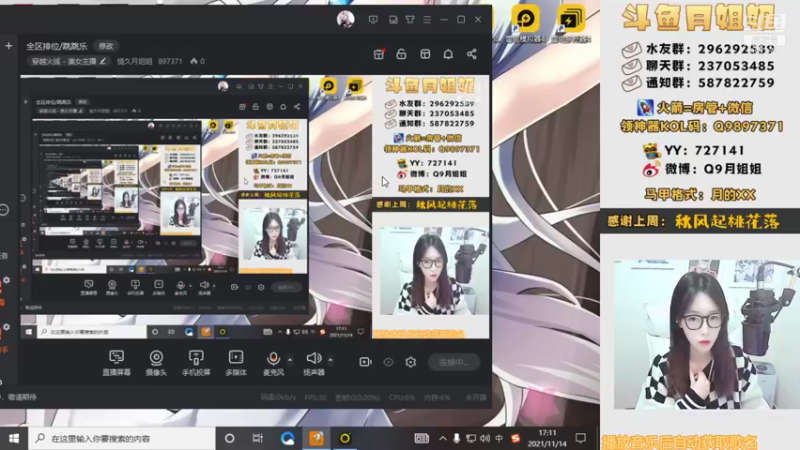Viewport: 800px width, 450px height.
Task: Toggle the eye preview visibility icon
Action: [388, 362]
